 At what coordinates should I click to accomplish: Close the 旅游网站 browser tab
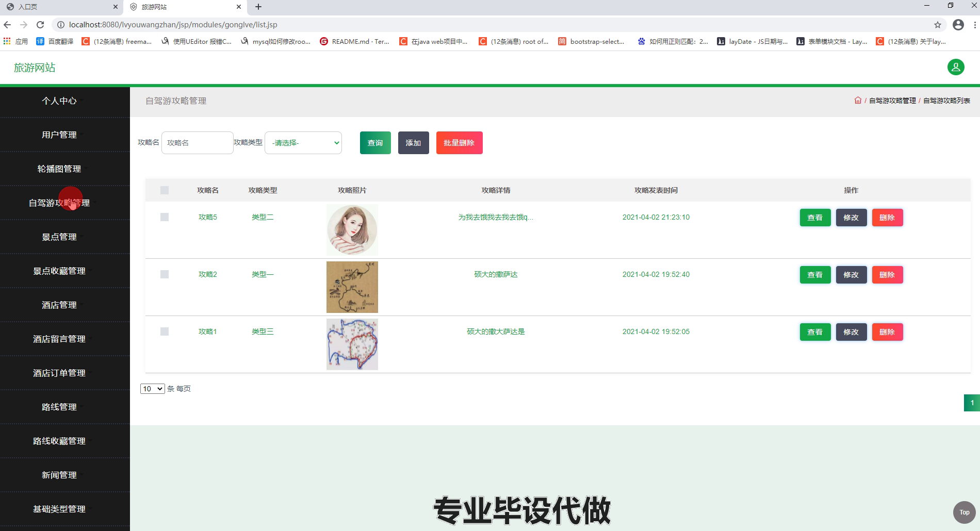[239, 7]
